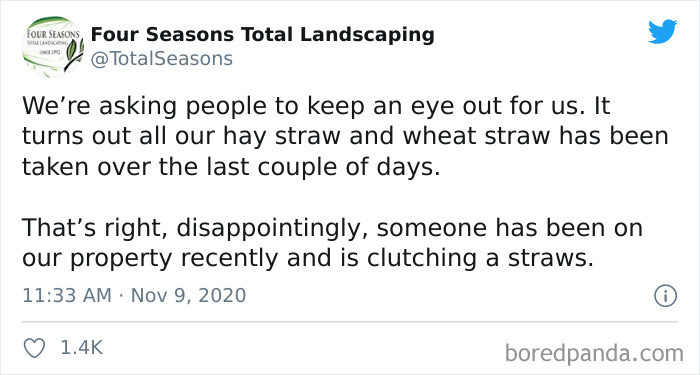Click the divider line above likes

[350, 322]
